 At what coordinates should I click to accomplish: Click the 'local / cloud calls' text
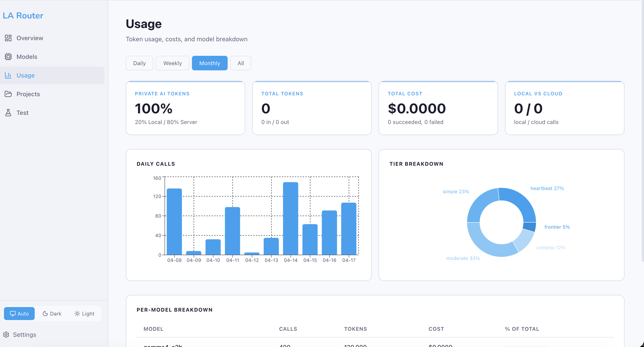pyautogui.click(x=536, y=122)
